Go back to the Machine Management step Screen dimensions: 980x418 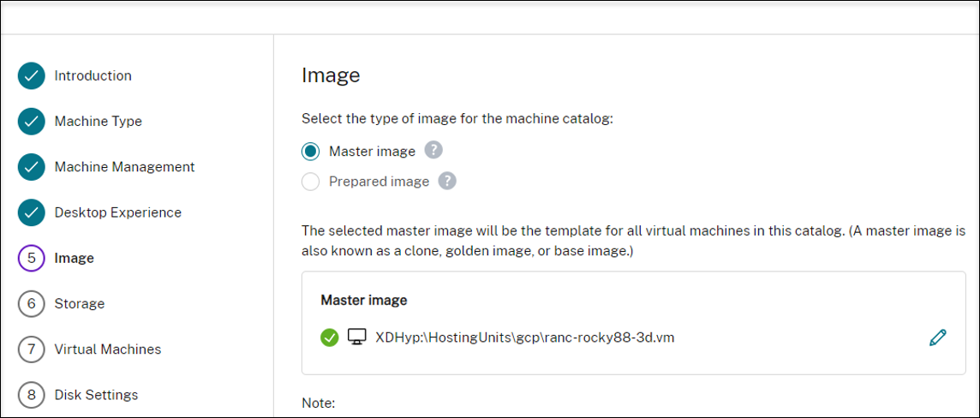[125, 167]
